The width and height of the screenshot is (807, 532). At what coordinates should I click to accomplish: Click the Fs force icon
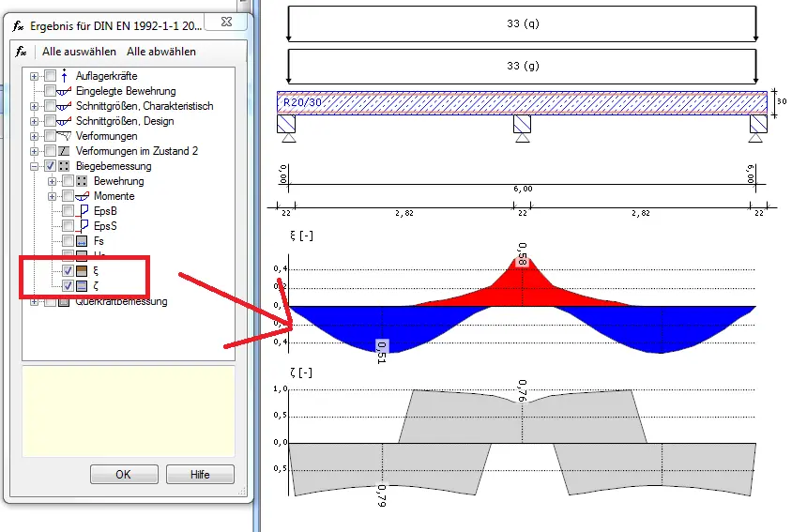(x=82, y=241)
